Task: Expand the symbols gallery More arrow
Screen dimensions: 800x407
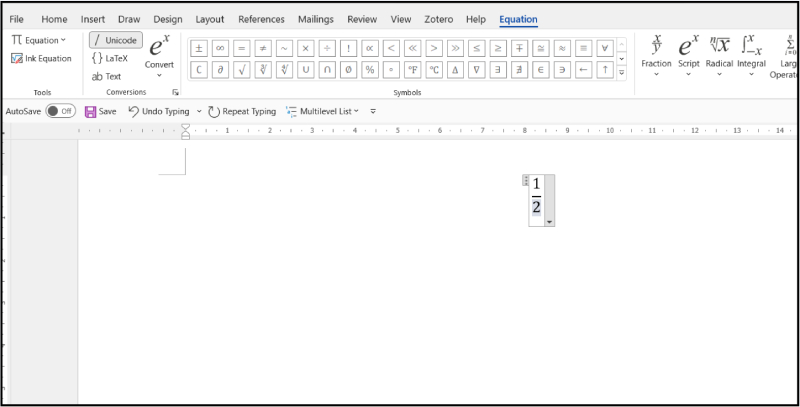Action: 622,72
